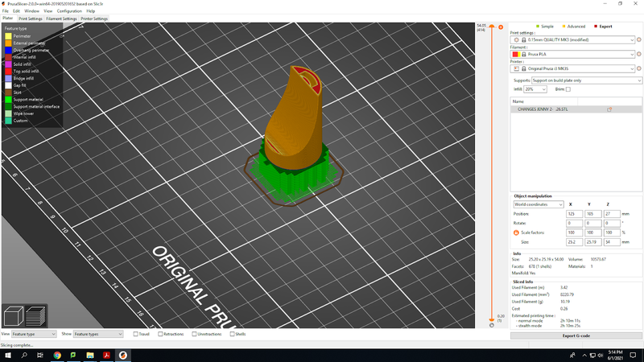Select Expert mode
644x362 pixels.
click(x=603, y=27)
